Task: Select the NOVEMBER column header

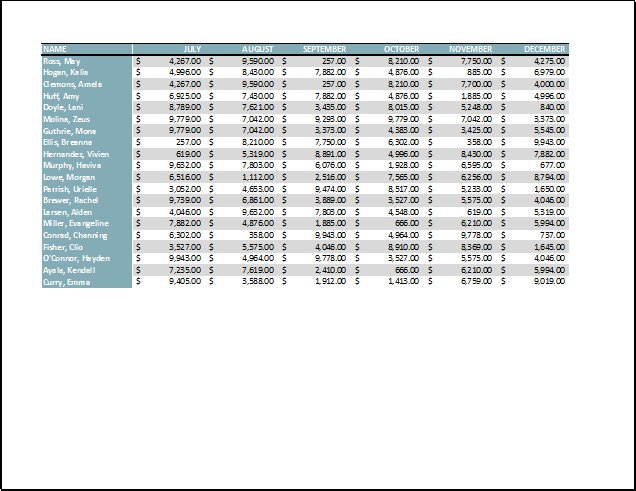Action: pos(470,49)
